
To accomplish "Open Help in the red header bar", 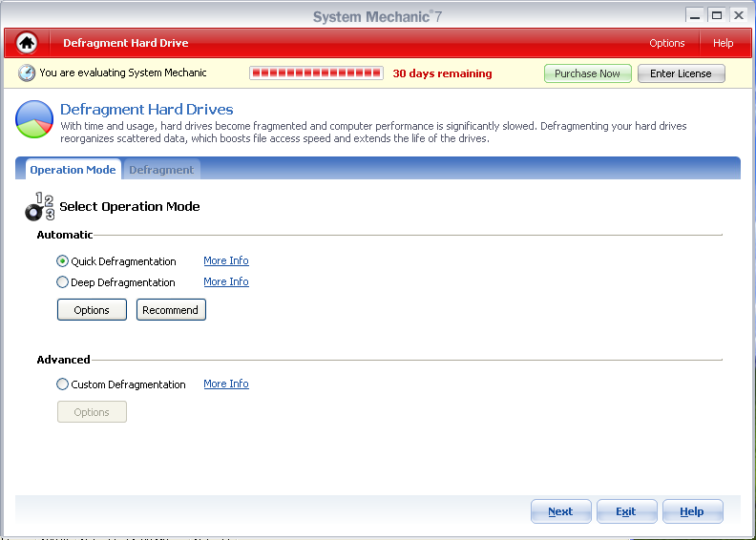I will (724, 43).
